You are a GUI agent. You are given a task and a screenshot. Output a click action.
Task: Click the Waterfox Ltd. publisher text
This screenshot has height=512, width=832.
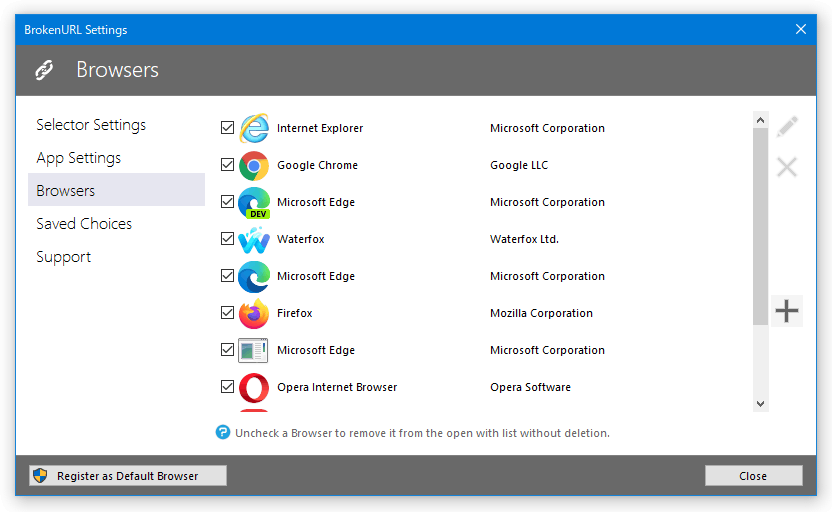524,239
